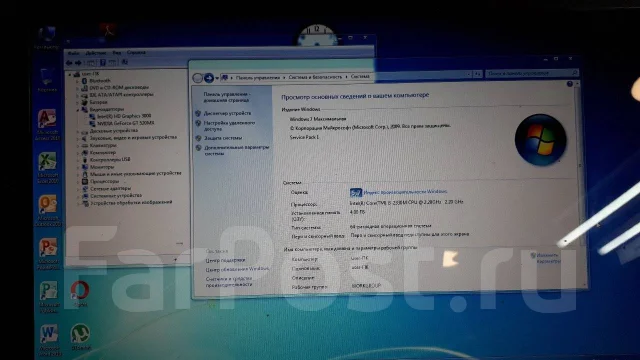Click Панель управления - домашняя страница link

(227, 97)
